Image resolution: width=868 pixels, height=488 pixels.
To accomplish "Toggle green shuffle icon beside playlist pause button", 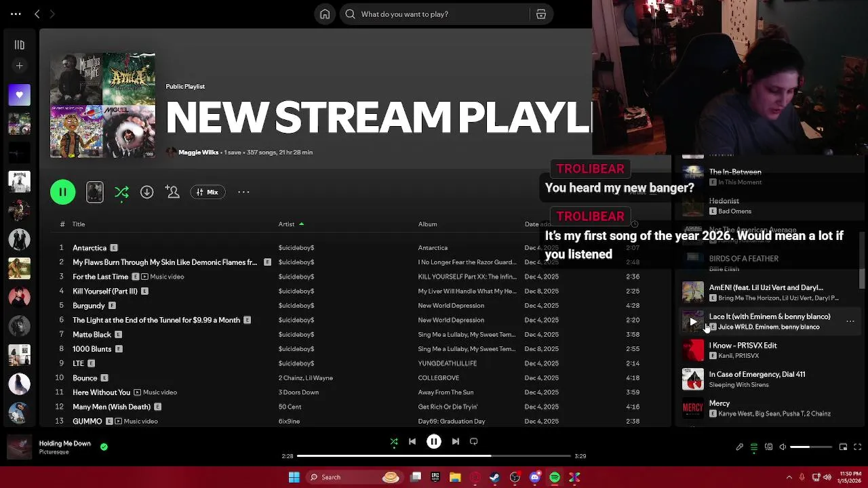I will point(121,192).
